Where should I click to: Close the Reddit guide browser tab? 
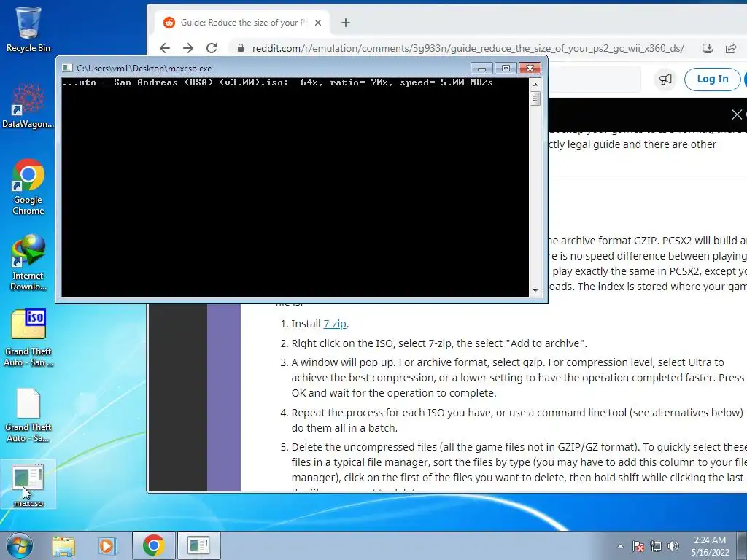(x=318, y=23)
